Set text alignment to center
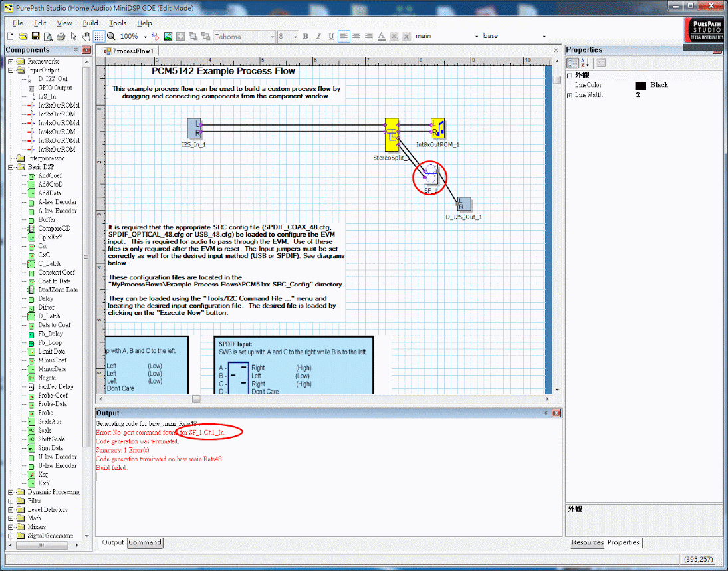728x571 pixels. [x=356, y=36]
